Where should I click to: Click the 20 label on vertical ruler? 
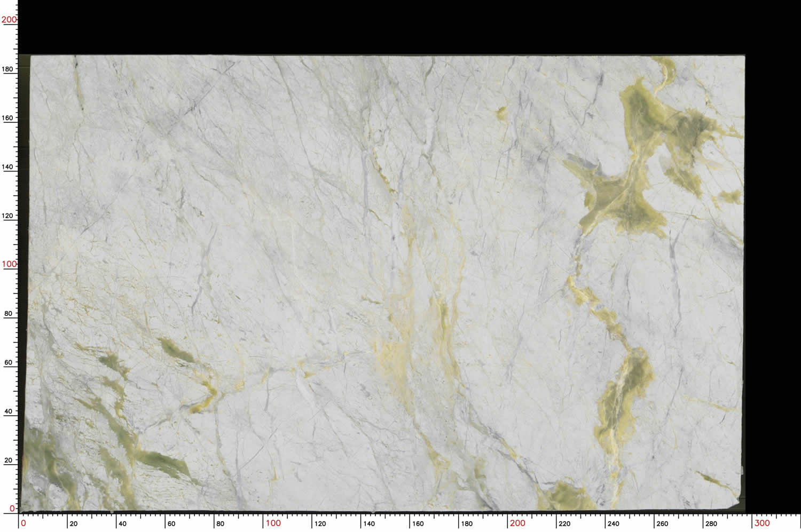(x=8, y=460)
